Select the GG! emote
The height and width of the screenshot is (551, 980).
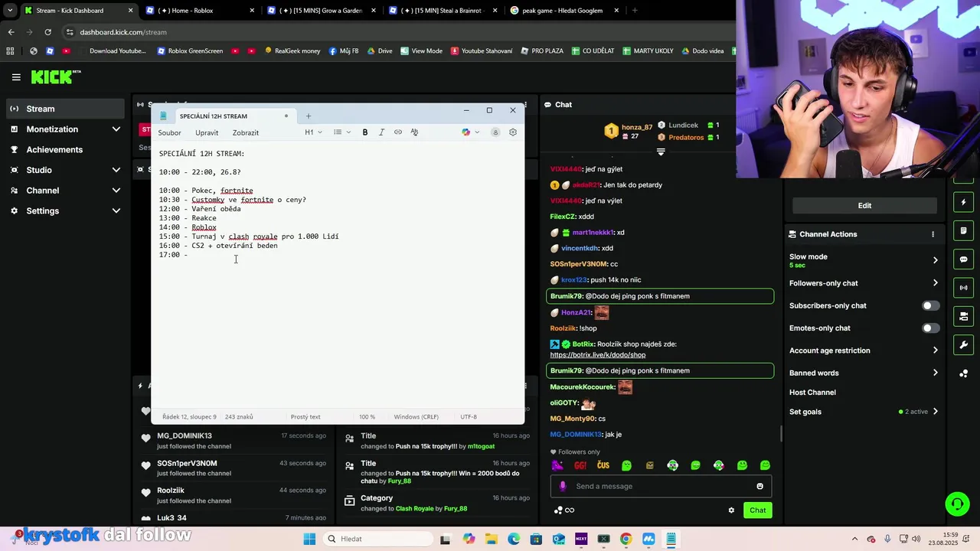(x=580, y=465)
